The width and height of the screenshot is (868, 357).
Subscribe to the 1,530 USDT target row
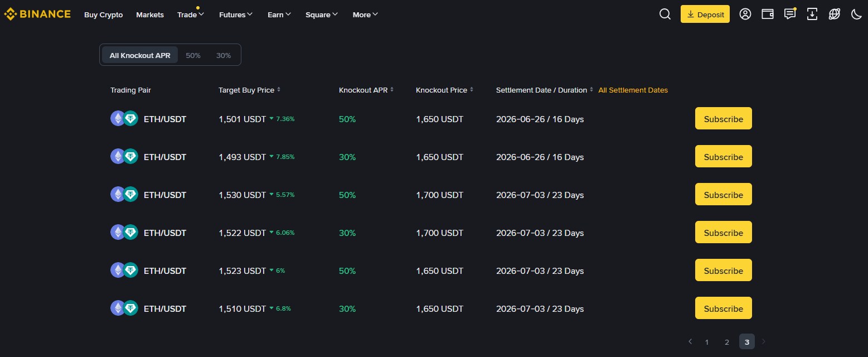[723, 194]
